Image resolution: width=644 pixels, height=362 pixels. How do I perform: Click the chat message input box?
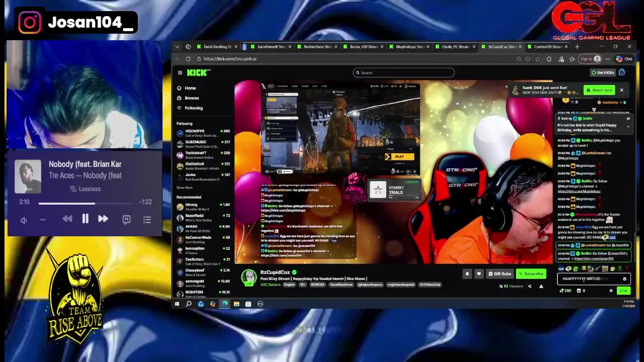pos(594,279)
